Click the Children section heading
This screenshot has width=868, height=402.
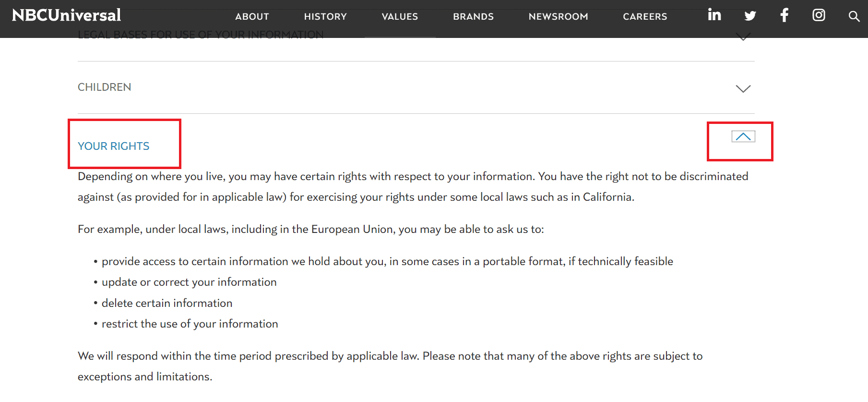(x=105, y=87)
